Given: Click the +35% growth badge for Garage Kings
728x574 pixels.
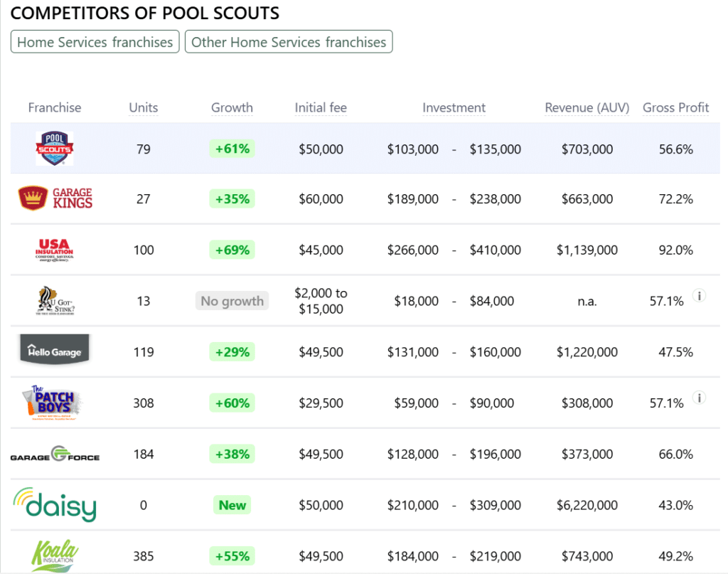Looking at the screenshot, I should tap(232, 198).
